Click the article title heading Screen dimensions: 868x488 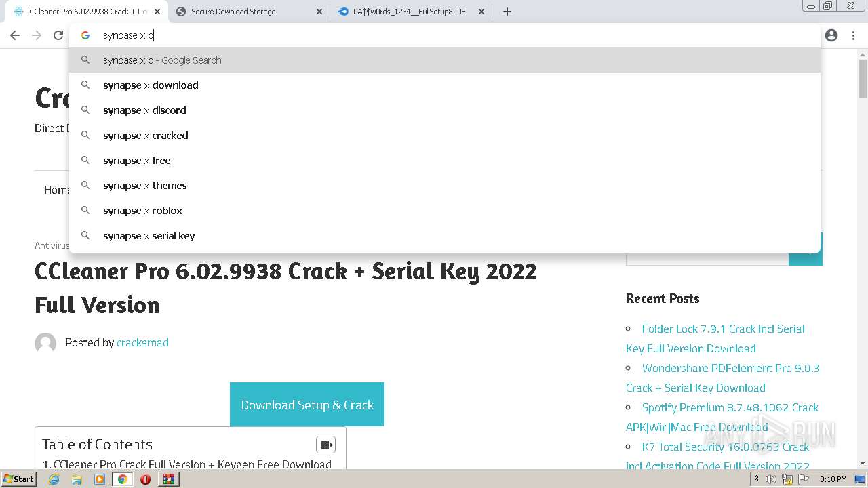[285, 288]
